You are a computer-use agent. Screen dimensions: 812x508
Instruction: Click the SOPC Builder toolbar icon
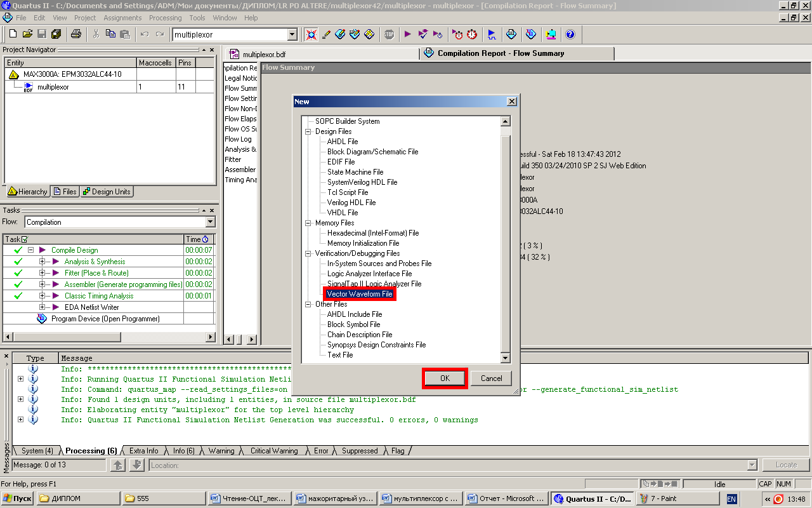click(551, 34)
